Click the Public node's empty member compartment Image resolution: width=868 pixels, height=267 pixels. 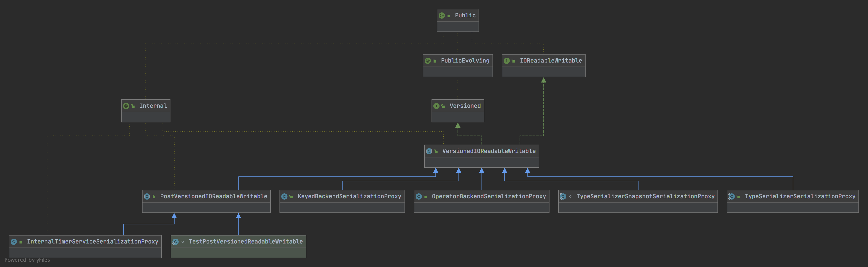pos(457,27)
